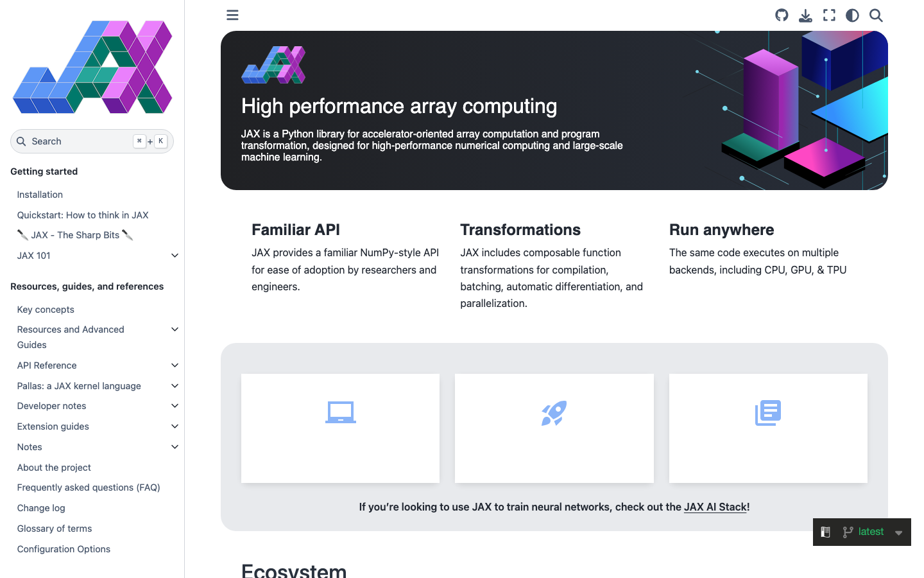Expand the Developer notes section
Viewport: 924px width, 578px height.
175,406
